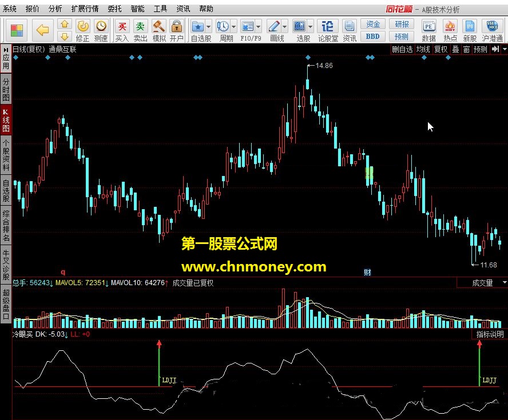Open the 修正 correction tool
This screenshot has height=420, width=508.
[82, 31]
